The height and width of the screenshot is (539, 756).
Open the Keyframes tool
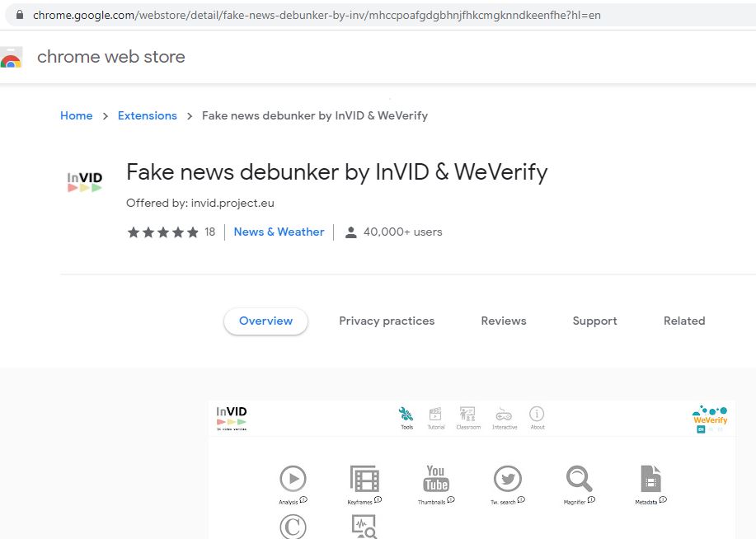coord(364,476)
